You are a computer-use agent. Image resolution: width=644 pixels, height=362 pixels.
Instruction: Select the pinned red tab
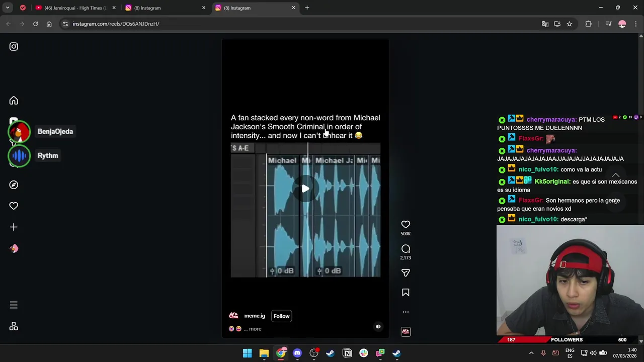click(23, 8)
